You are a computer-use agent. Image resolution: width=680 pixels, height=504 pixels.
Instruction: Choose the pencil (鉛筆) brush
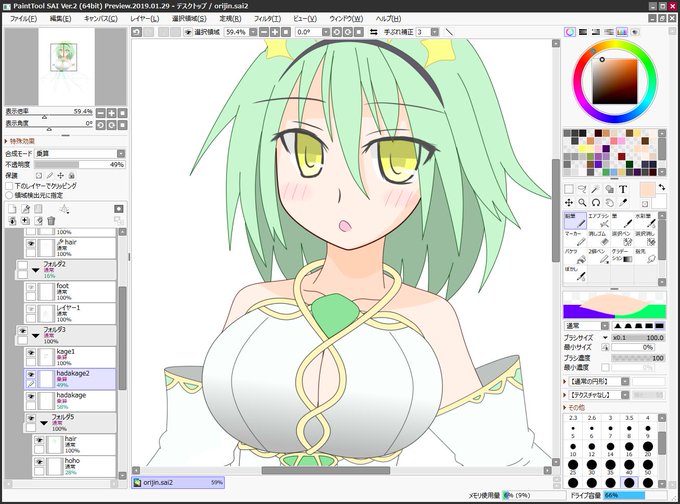coord(575,220)
